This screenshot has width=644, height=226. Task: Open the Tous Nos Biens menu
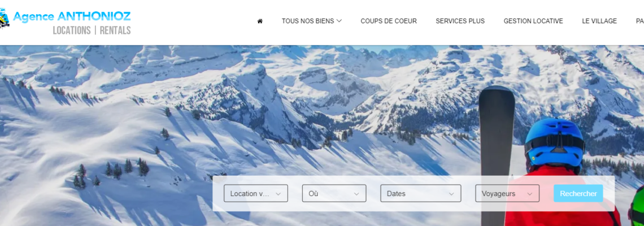pos(312,21)
